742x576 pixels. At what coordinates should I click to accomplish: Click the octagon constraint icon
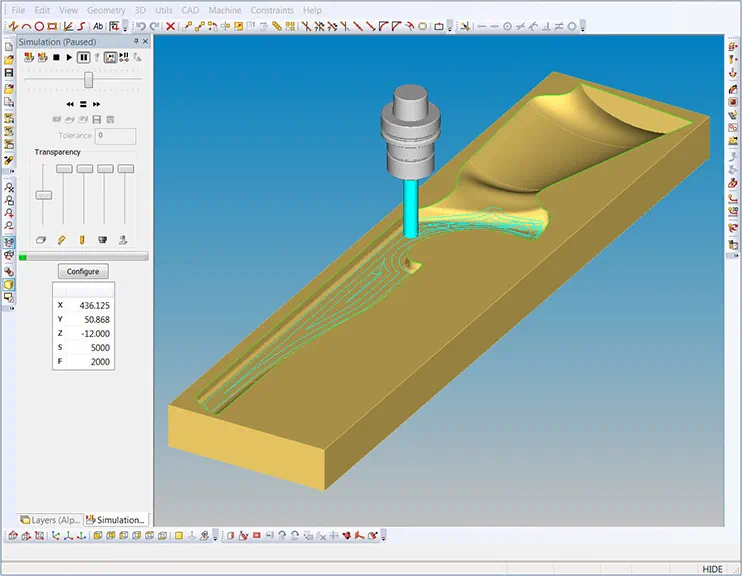coord(572,27)
